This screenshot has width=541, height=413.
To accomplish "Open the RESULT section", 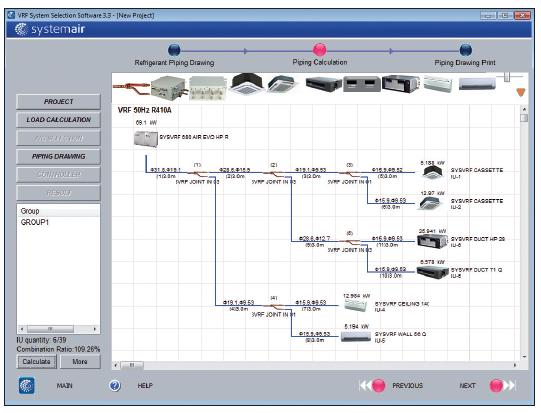I will [x=58, y=193].
